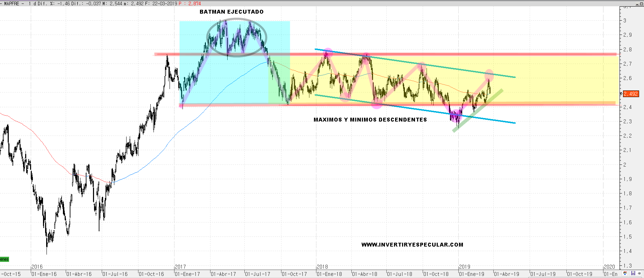
Task: Click the 2018 year marker on time axis
Action: click(x=322, y=267)
